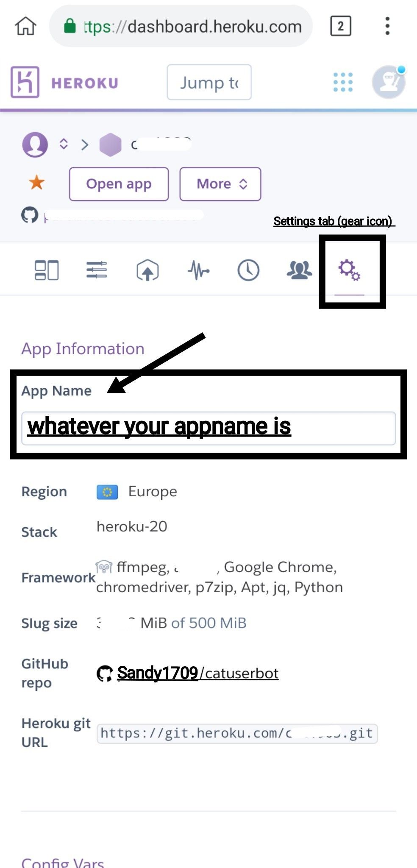The width and height of the screenshot is (417, 868).
Task: Switch to the Deploy tab icon
Action: click(x=147, y=270)
